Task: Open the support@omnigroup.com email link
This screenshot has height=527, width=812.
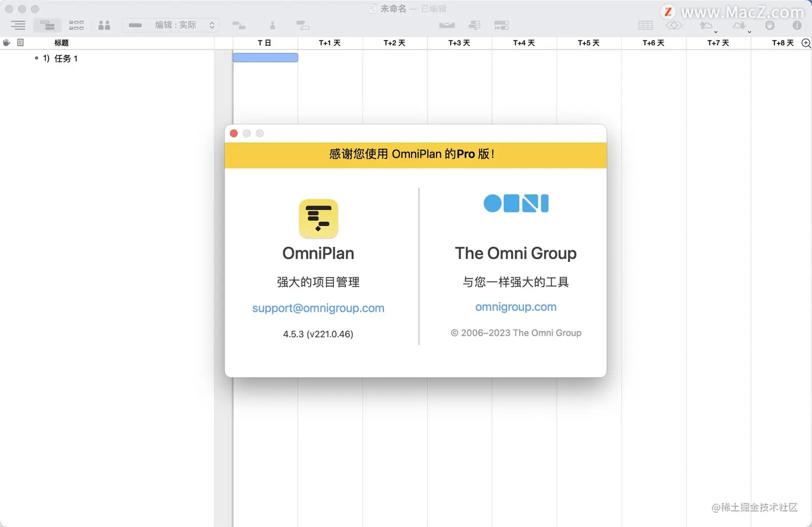Action: pyautogui.click(x=318, y=308)
